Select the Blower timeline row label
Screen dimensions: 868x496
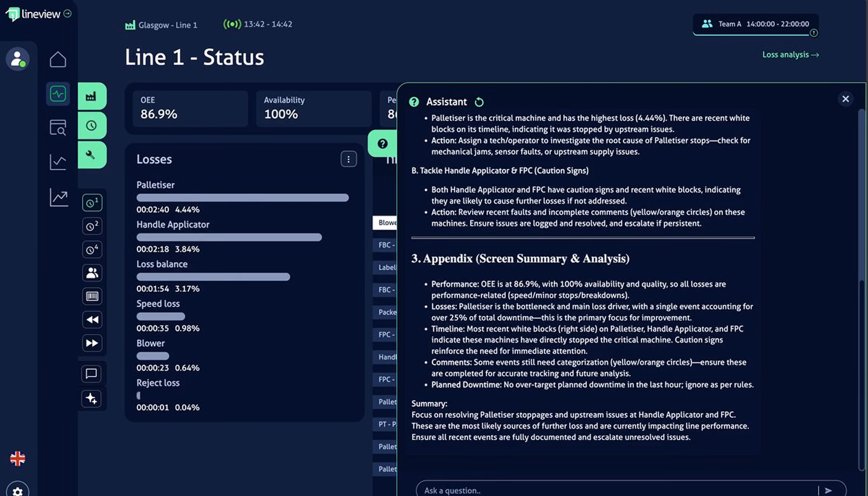[385, 222]
